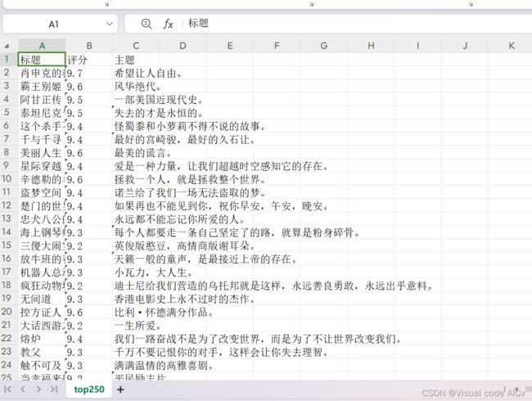
Task: Click cell 满满温情的高雅喜剧。
Action: (x=164, y=365)
